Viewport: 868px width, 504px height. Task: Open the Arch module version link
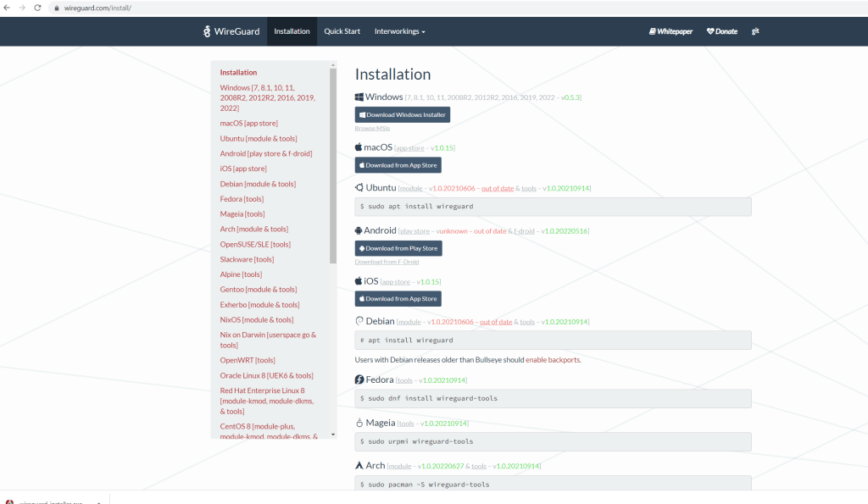point(400,467)
